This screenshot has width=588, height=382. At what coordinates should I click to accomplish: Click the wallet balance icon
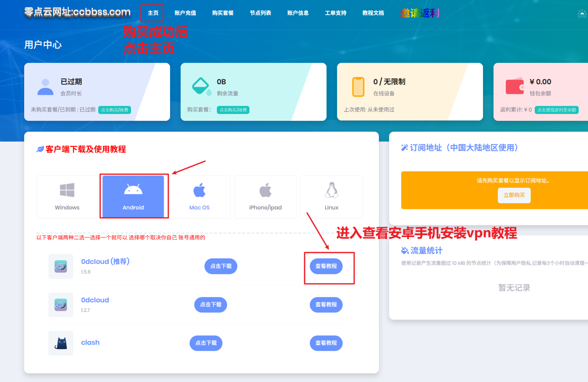[514, 86]
